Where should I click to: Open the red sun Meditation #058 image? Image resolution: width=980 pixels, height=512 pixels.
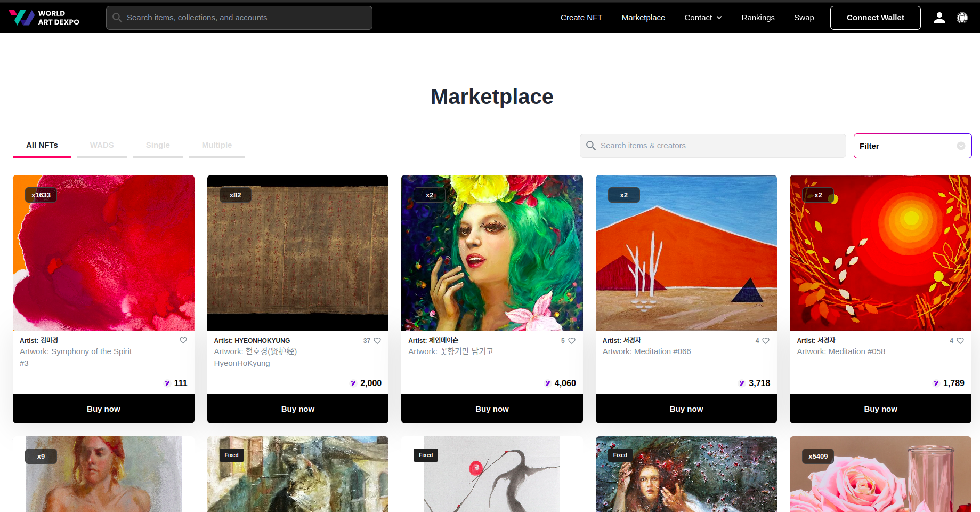click(x=880, y=253)
